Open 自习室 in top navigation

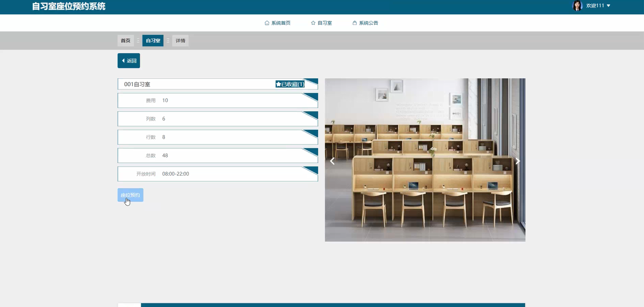pyautogui.click(x=321, y=23)
